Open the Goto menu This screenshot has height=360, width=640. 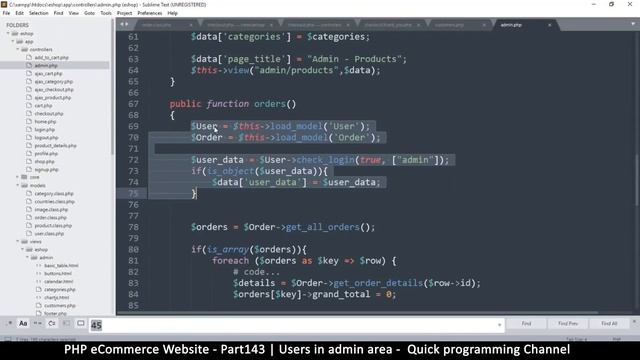click(89, 13)
